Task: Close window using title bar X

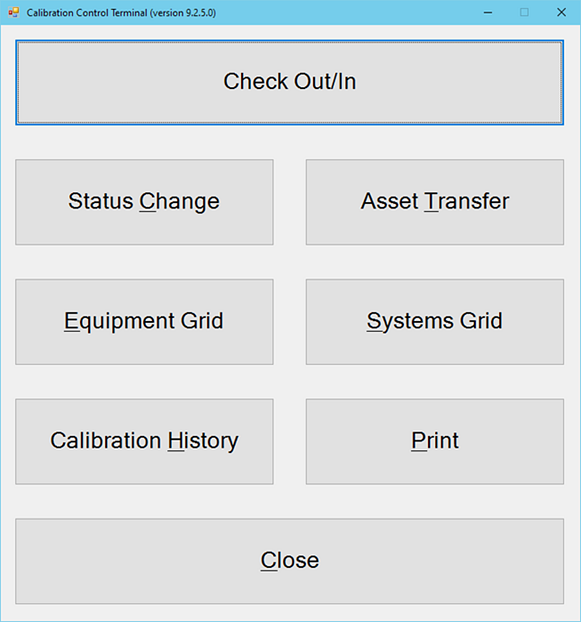Action: tap(561, 13)
